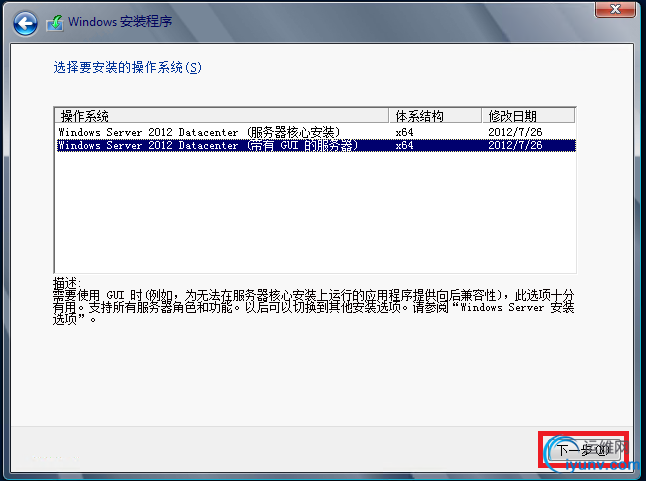Screen dimensions: 646x481
Task: Close the Windows Setup window
Action: point(615,9)
